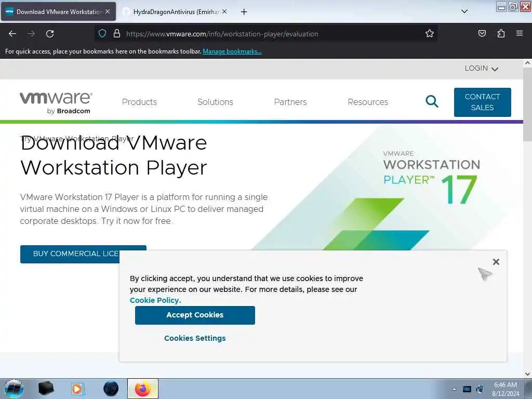The image size is (532, 399).
Task: Launch the media player taskbar icon
Action: [x=77, y=389]
